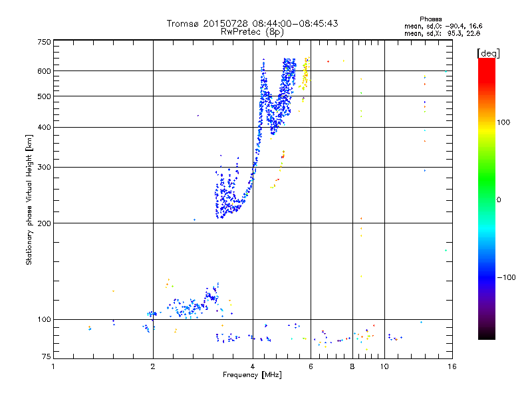Click the title 'Tromsø 20150728 08:44:00-08:45:43'
The image size is (532, 399).
[252, 23]
